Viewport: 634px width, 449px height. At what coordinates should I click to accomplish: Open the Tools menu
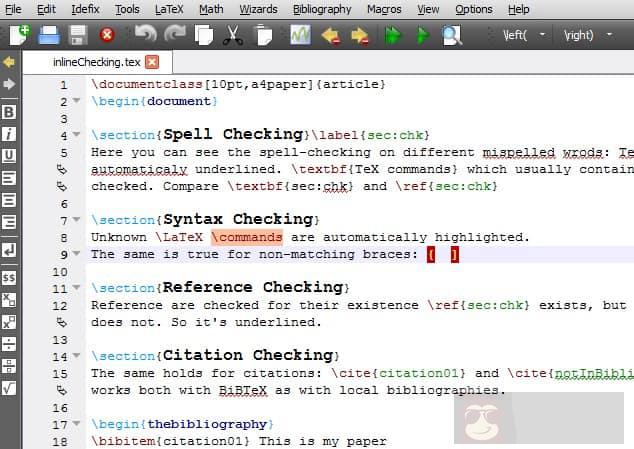click(127, 9)
